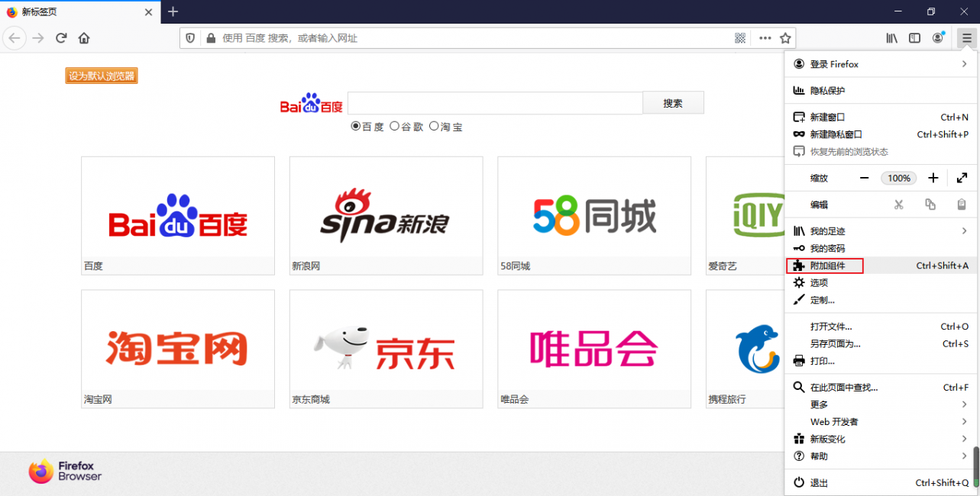Click the paste clipboard icon
Viewport: 980px width, 496px height.
(x=962, y=205)
